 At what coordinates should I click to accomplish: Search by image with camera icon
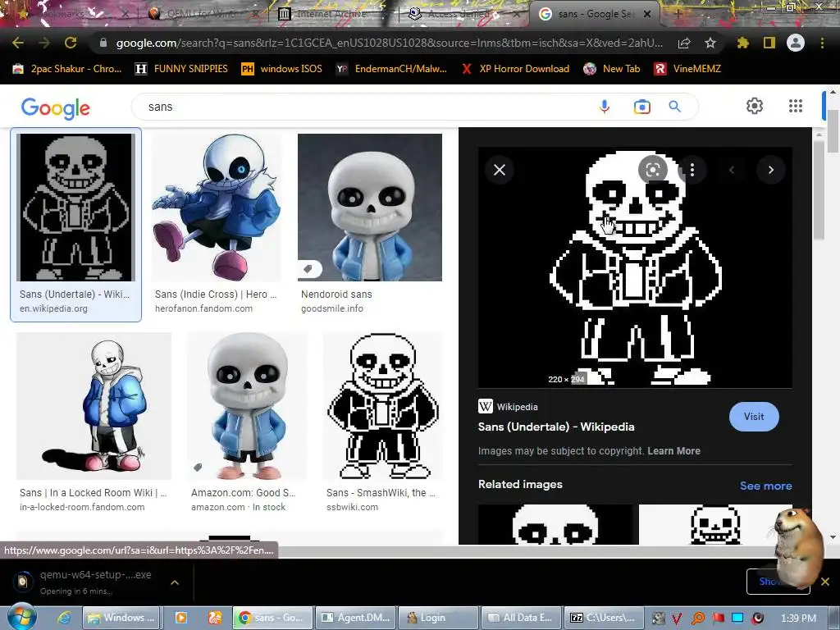coord(641,107)
